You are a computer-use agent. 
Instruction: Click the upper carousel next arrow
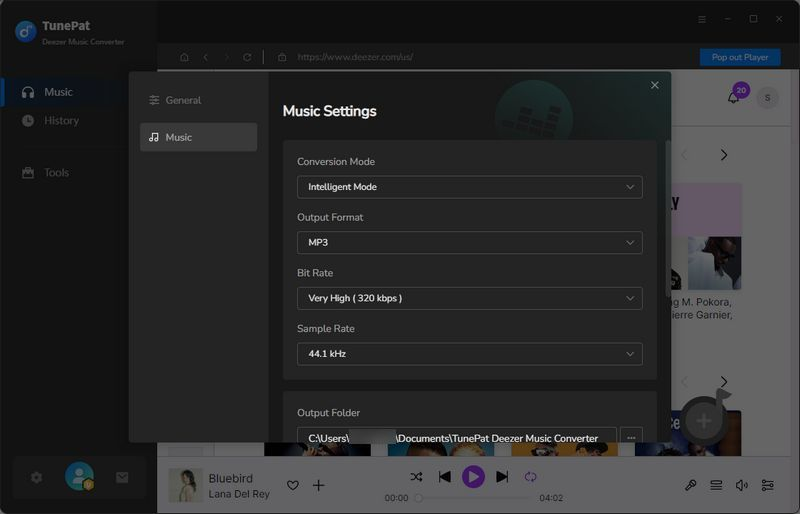(x=724, y=155)
